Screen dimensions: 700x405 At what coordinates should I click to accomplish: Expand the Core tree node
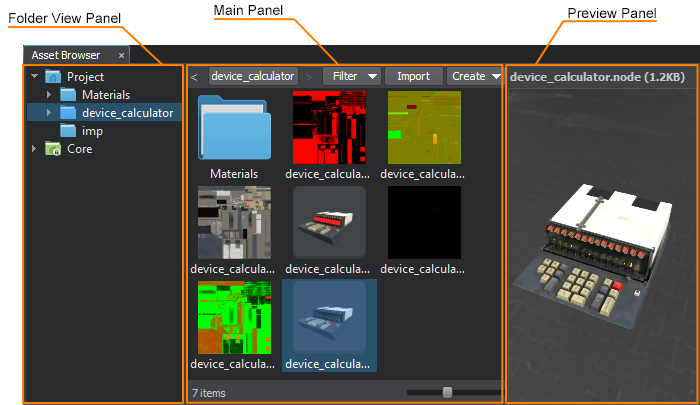pos(34,149)
